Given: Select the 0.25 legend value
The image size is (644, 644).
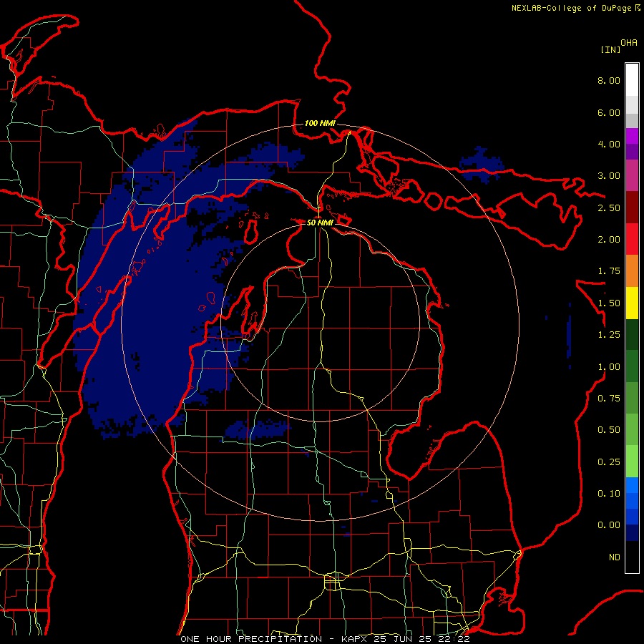Looking at the screenshot, I should (609, 462).
